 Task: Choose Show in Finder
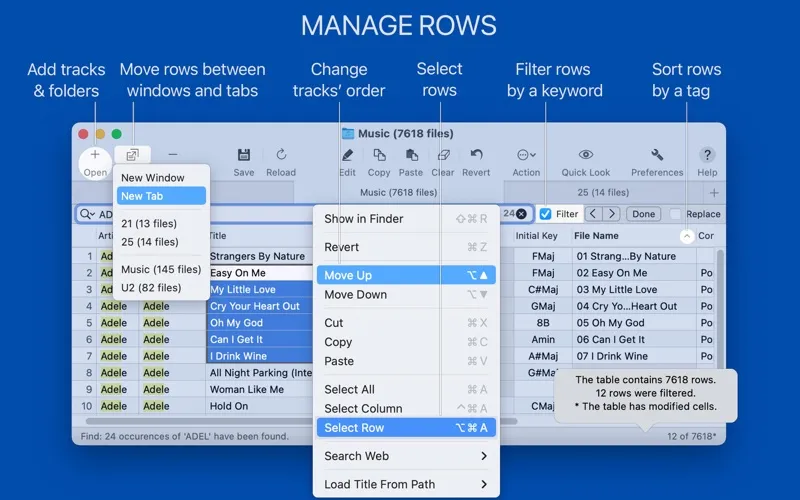pos(406,219)
